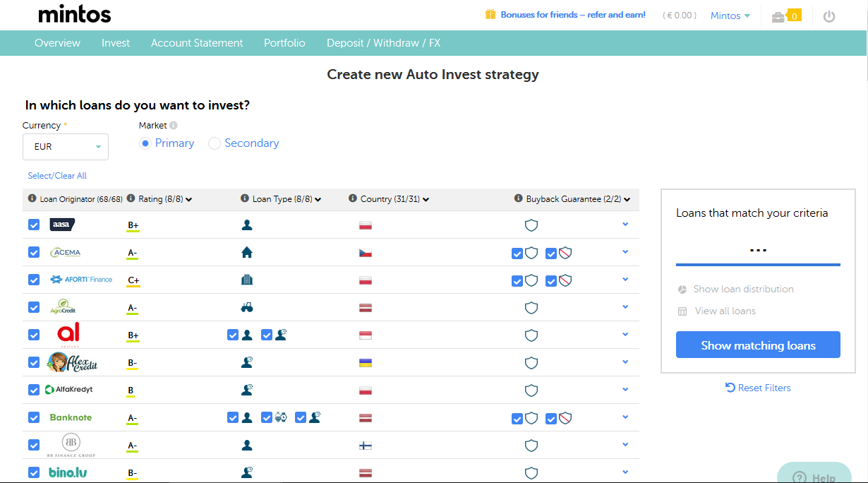This screenshot has height=483, width=868.
Task: Click the building icon in AFORTI Finance row
Action: pyautogui.click(x=247, y=280)
